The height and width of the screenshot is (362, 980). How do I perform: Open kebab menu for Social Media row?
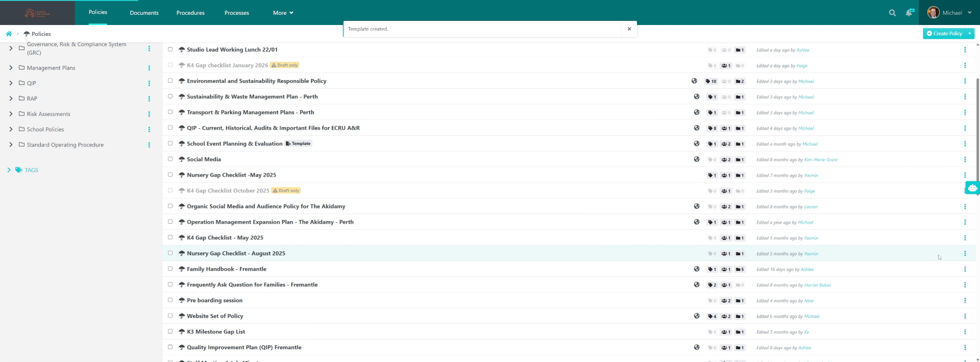point(965,159)
